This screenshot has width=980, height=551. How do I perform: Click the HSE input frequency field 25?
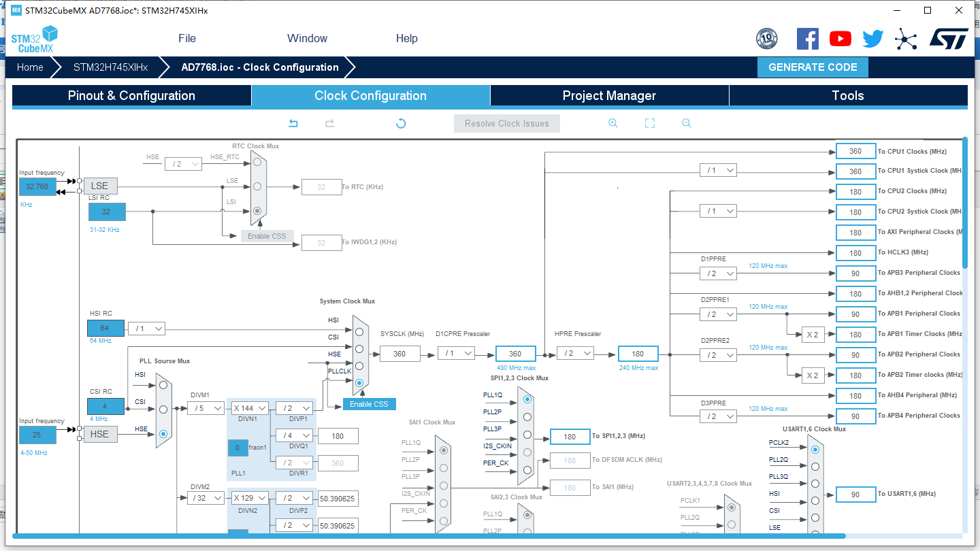[x=37, y=435]
